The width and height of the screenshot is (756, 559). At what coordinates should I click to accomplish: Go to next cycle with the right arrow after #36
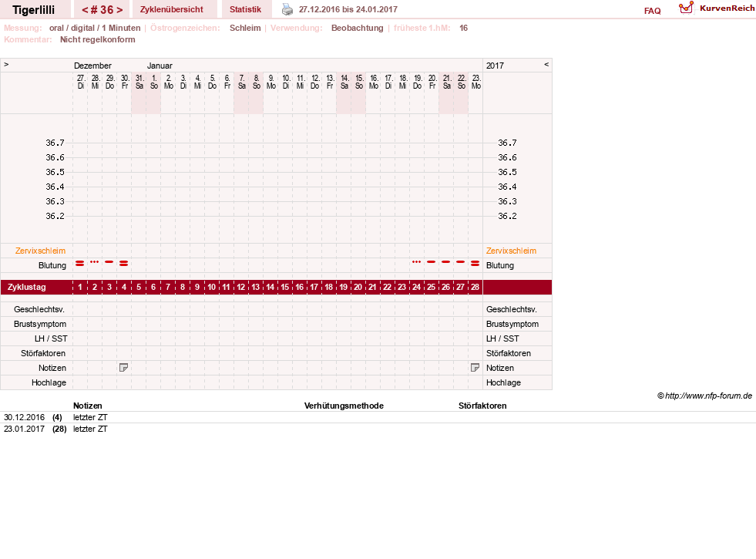click(x=119, y=10)
